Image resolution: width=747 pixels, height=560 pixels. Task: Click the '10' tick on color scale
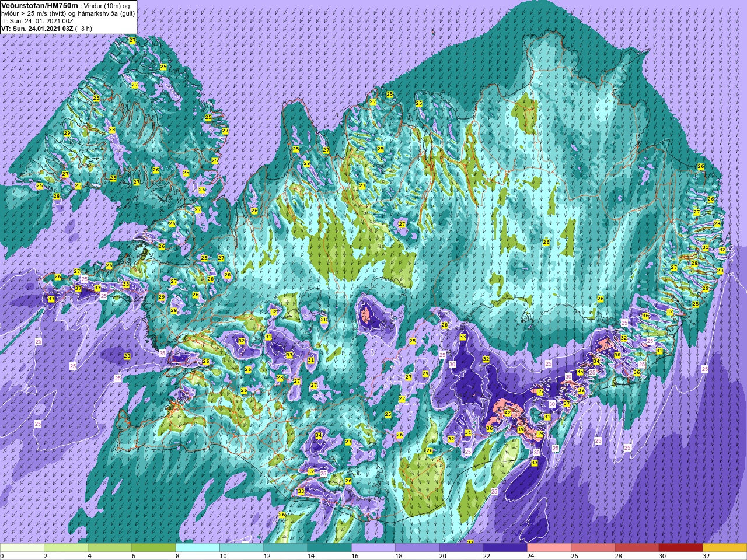tap(223, 556)
